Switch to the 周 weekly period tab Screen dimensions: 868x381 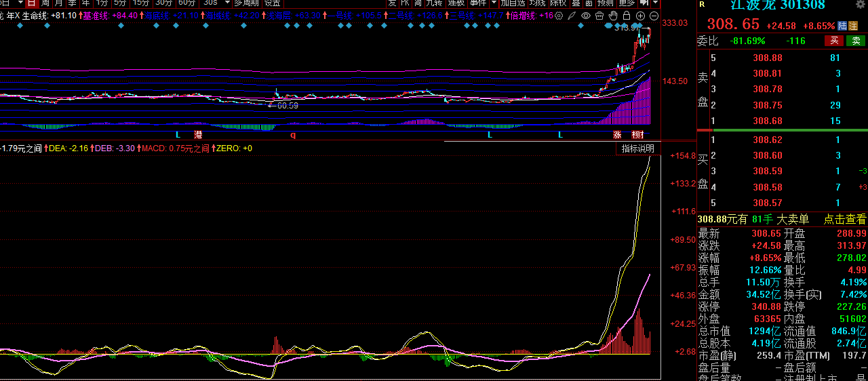tap(45, 3)
